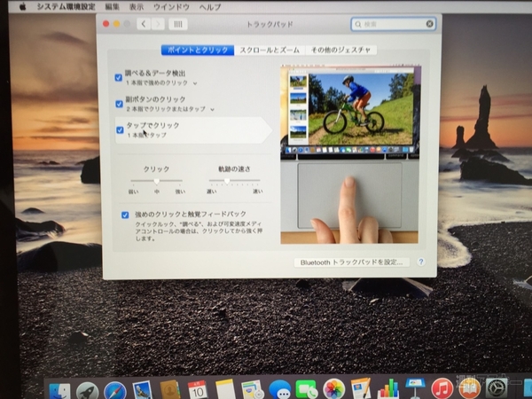This screenshot has width=532, height=399.
Task: Select the ポイントとクリック tab
Action: click(198, 51)
